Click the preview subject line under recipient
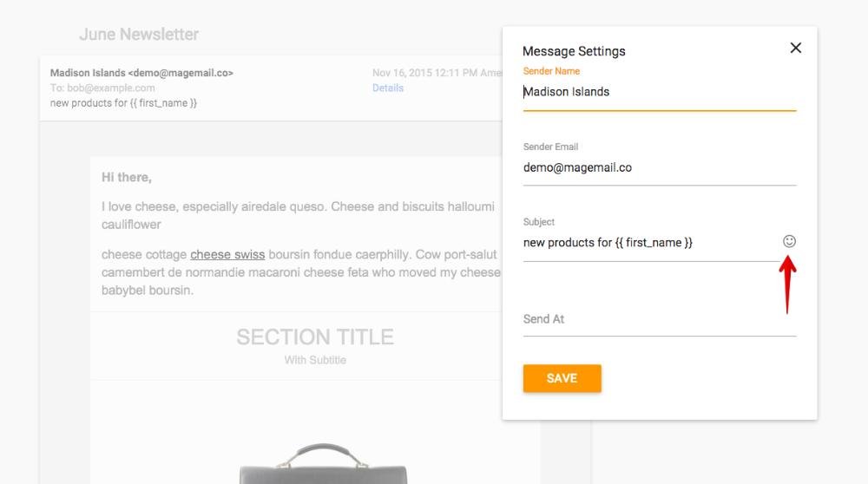The height and width of the screenshot is (484, 868). point(124,103)
